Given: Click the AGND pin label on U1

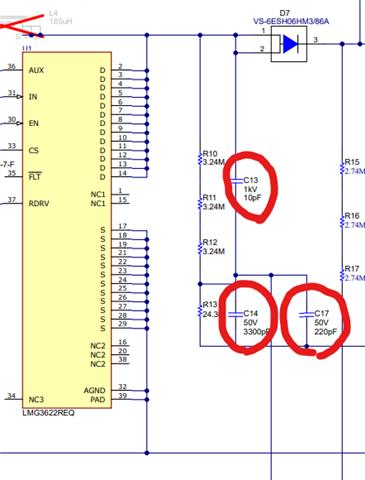Looking at the screenshot, I should [94, 390].
